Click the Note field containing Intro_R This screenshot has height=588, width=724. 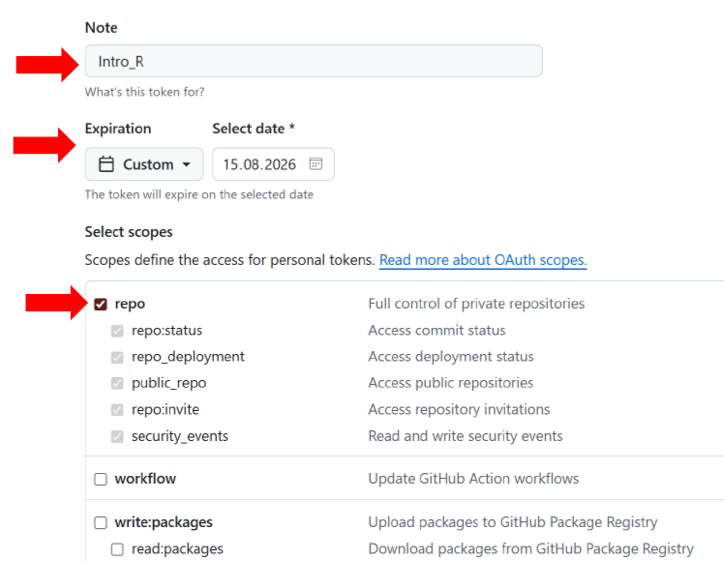(314, 61)
